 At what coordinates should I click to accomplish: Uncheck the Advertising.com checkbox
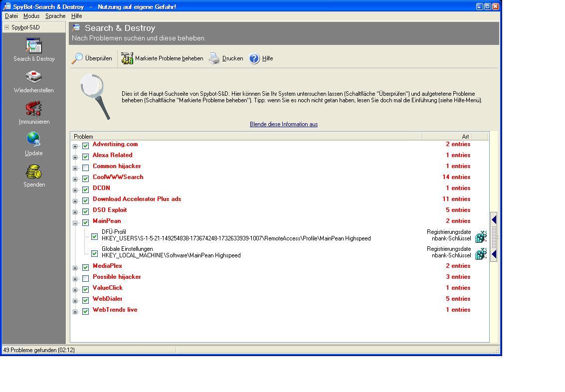click(x=85, y=146)
